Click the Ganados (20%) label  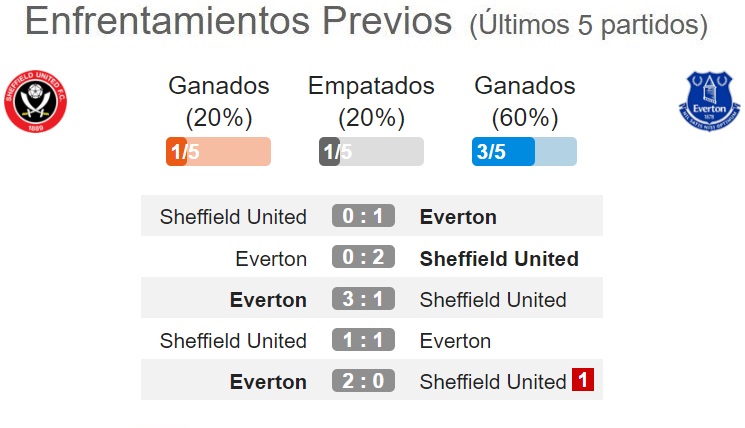[x=219, y=102]
